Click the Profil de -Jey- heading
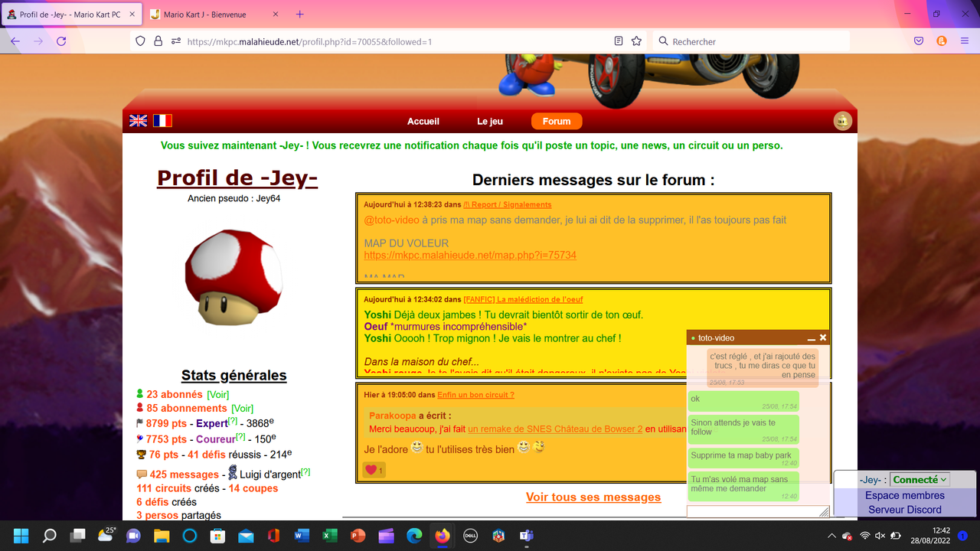The image size is (980, 551). (237, 178)
